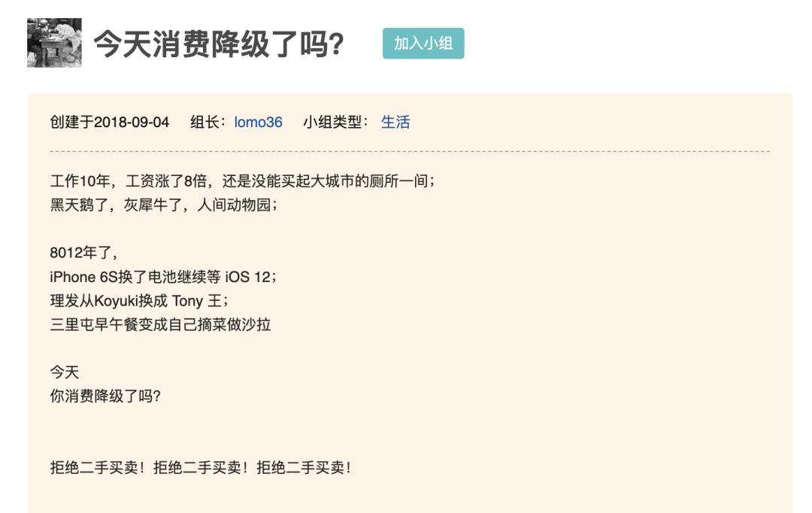Viewport: 812px width, 513px height.
Task: Click the 小组类型 label
Action: 334,122
